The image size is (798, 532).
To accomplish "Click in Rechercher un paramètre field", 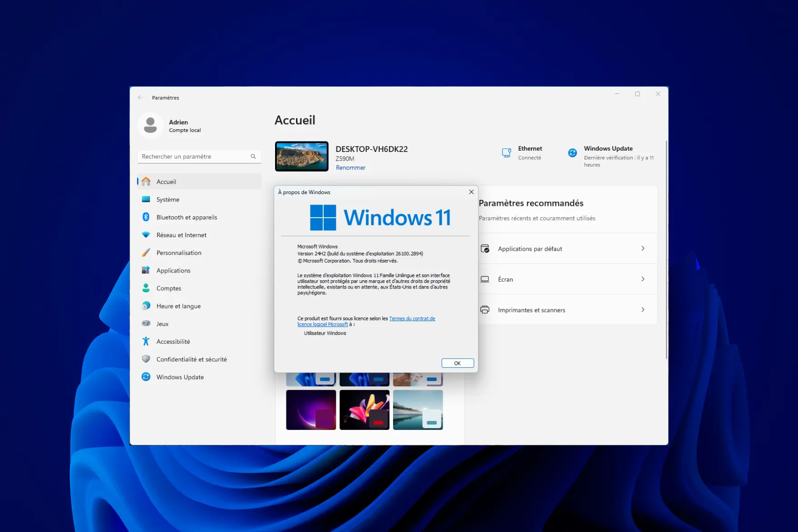I will pos(199,156).
